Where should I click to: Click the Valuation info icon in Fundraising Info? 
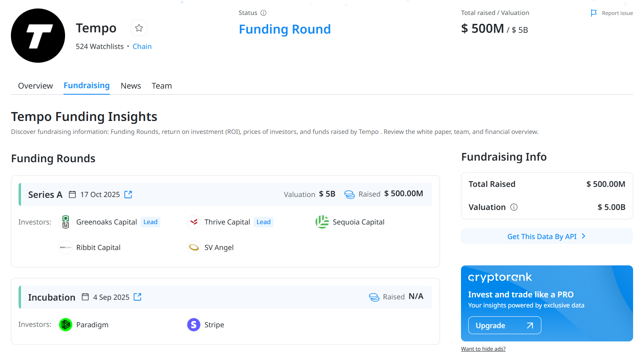514,207
